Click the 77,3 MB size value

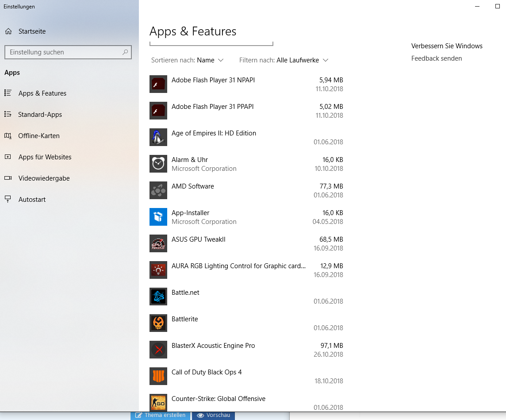331,186
